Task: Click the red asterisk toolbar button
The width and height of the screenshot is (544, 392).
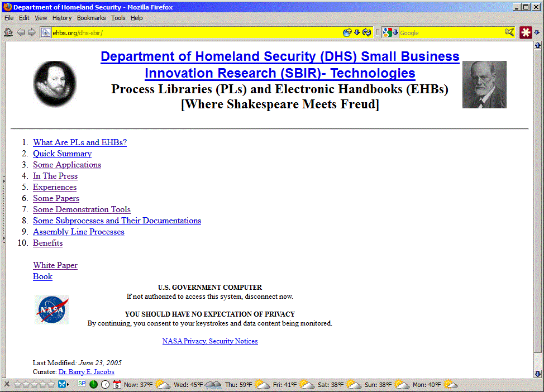Action: pyautogui.click(x=526, y=32)
